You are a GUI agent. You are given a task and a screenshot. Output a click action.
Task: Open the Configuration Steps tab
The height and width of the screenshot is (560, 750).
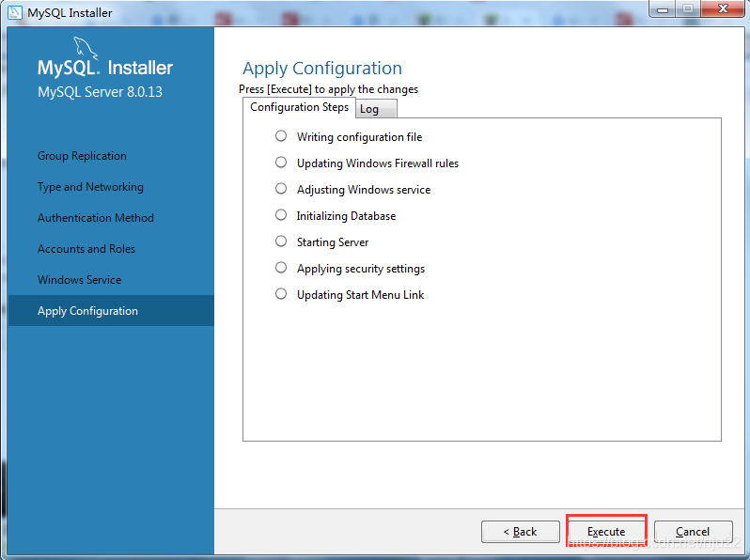click(299, 108)
